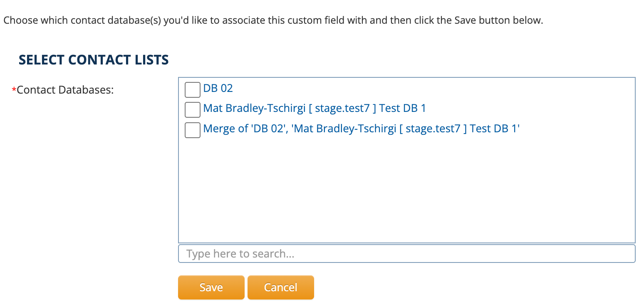Cancel the custom field association
Screen dimensions: 644x307
[280, 287]
